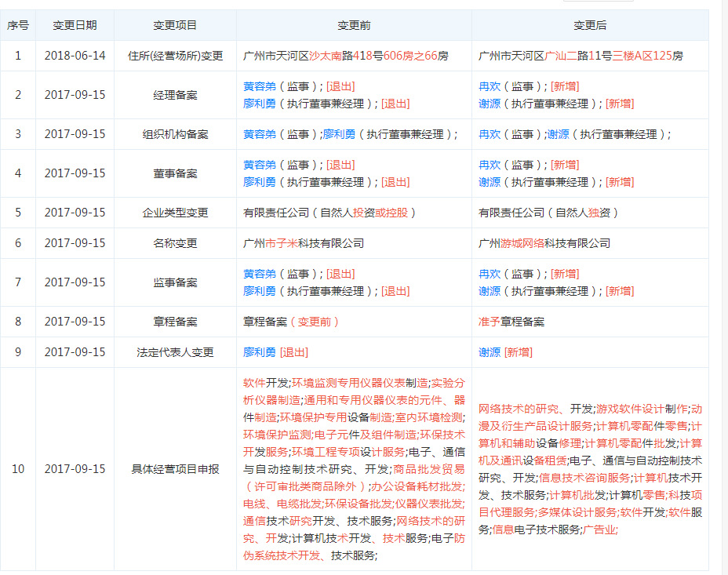728x575 pixels.
Task: Click 廖利勇 in 组织机构备案 row
Action: [339, 134]
